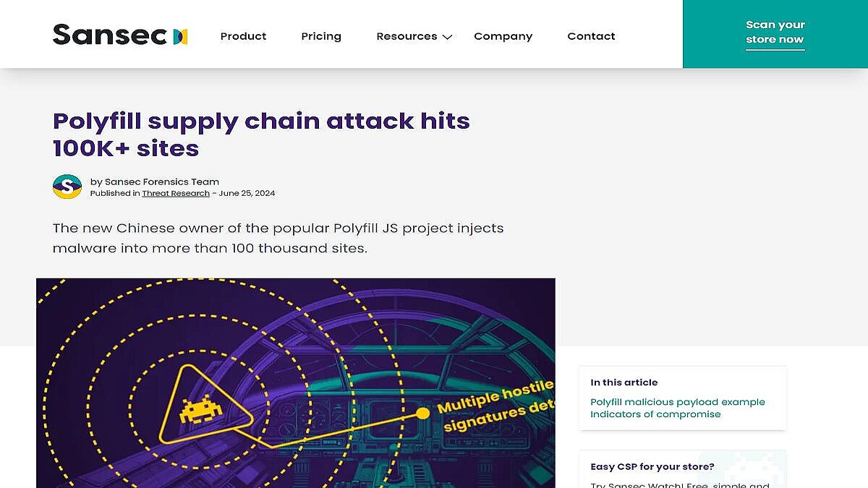Image resolution: width=868 pixels, height=488 pixels.
Task: Select the Product menu item
Action: 243,36
